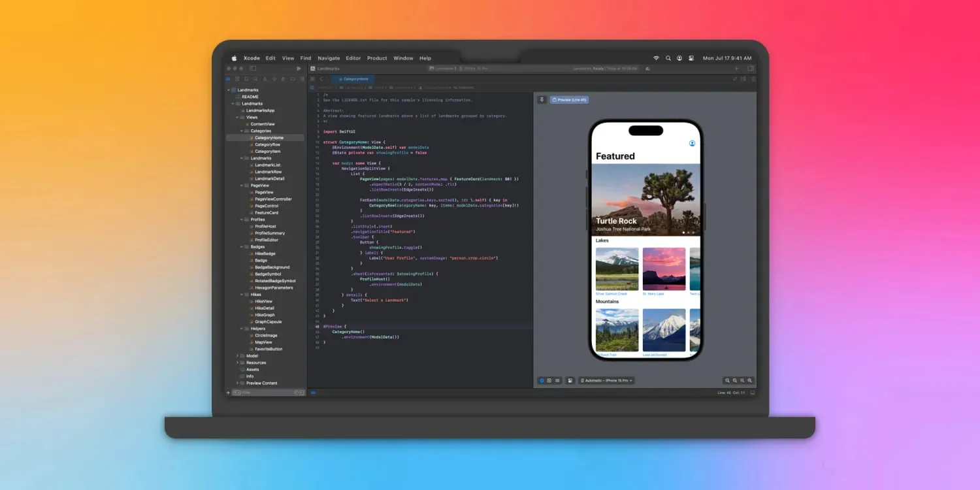Zoom in on the preview canvas
Screen dimensions: 980x490
[x=749, y=380]
